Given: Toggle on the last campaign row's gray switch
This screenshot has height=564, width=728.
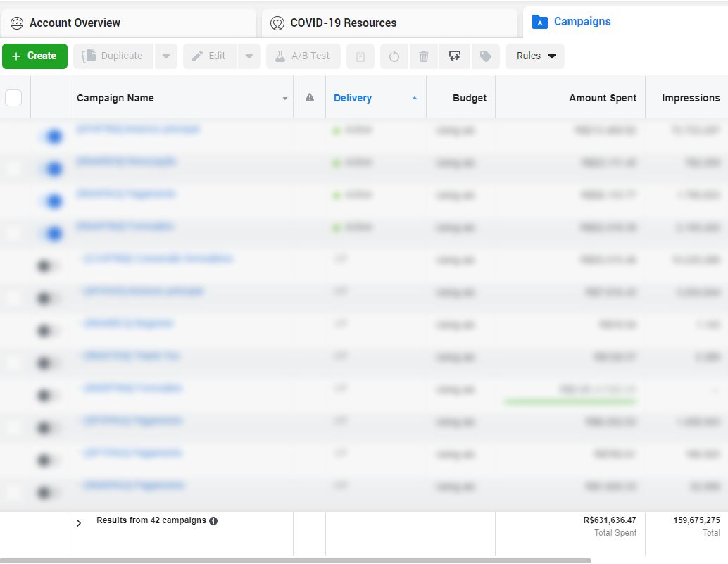Looking at the screenshot, I should point(49,492).
